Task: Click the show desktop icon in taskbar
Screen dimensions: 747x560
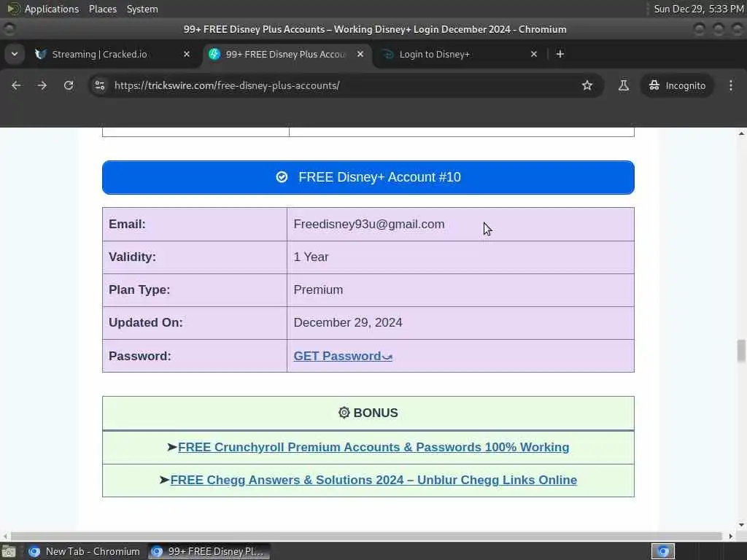Action: coord(9,551)
